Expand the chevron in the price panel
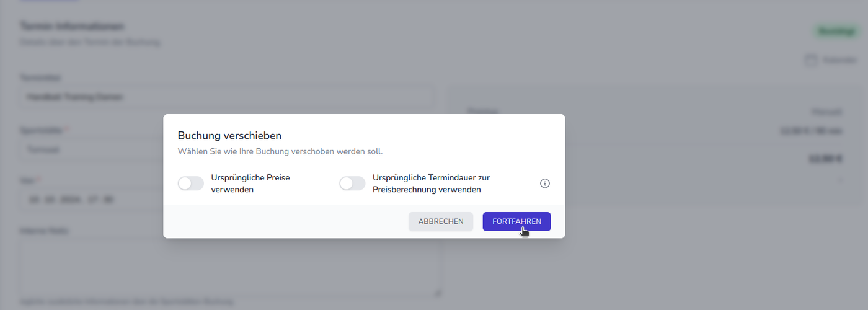Viewport: 868px width, 310px height. coord(841,180)
